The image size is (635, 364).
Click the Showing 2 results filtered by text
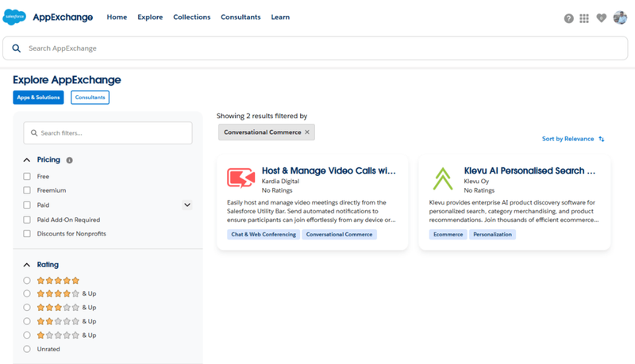click(x=262, y=116)
